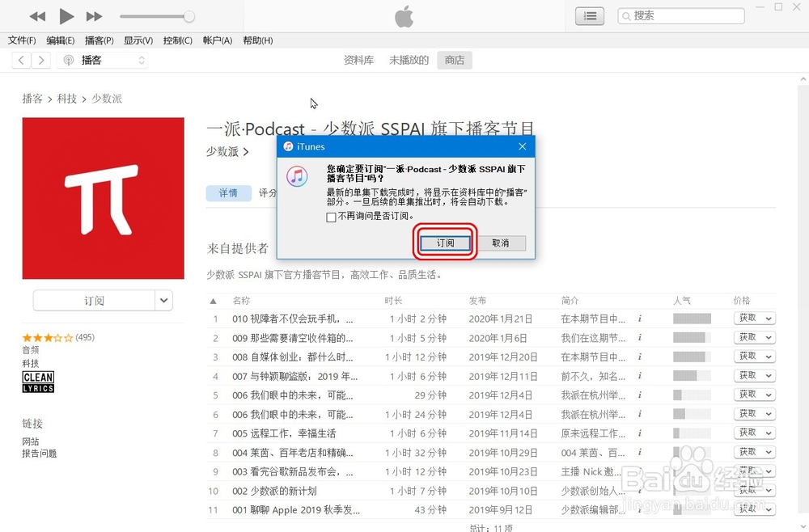Expand 获取 dropdown arrow for episode 007
The image size is (809, 532).
pyautogui.click(x=769, y=376)
